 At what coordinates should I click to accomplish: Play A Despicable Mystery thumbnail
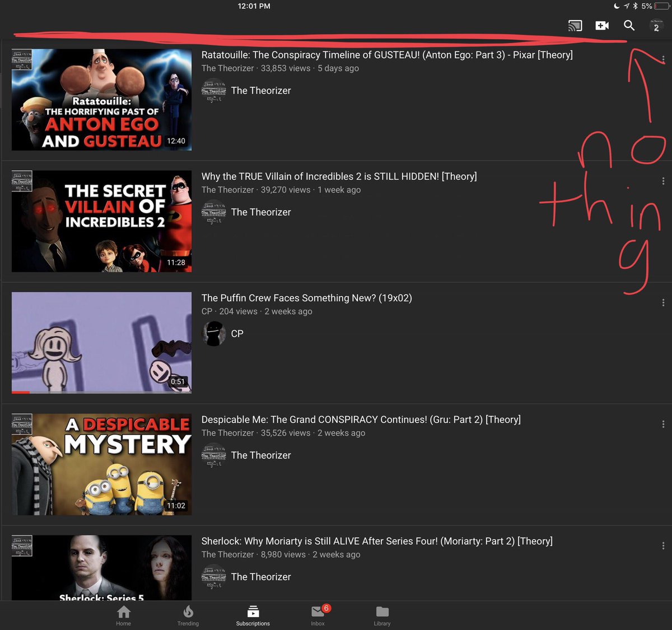click(x=101, y=464)
